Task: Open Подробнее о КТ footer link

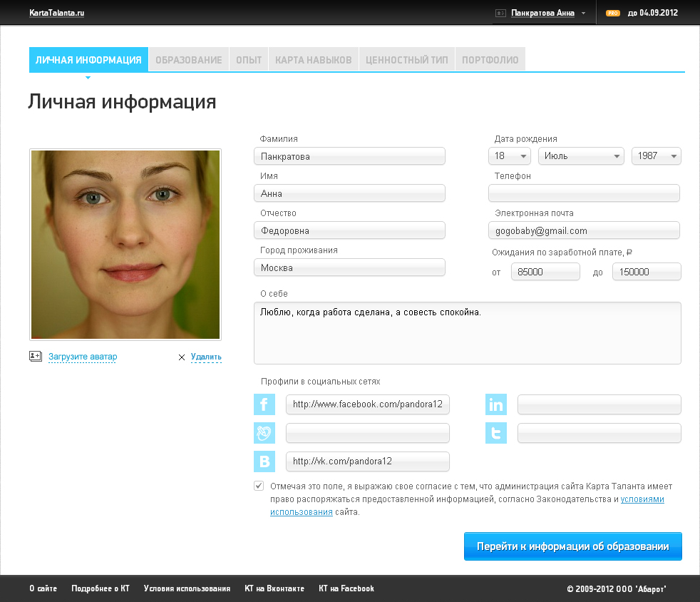Action: 101,588
